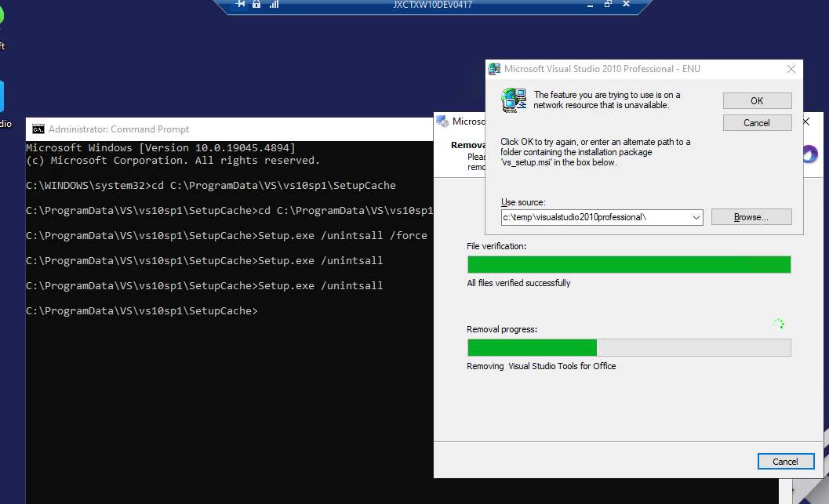829x504 pixels.
Task: Open Browse to locate vs_setup.msi
Action: (751, 217)
